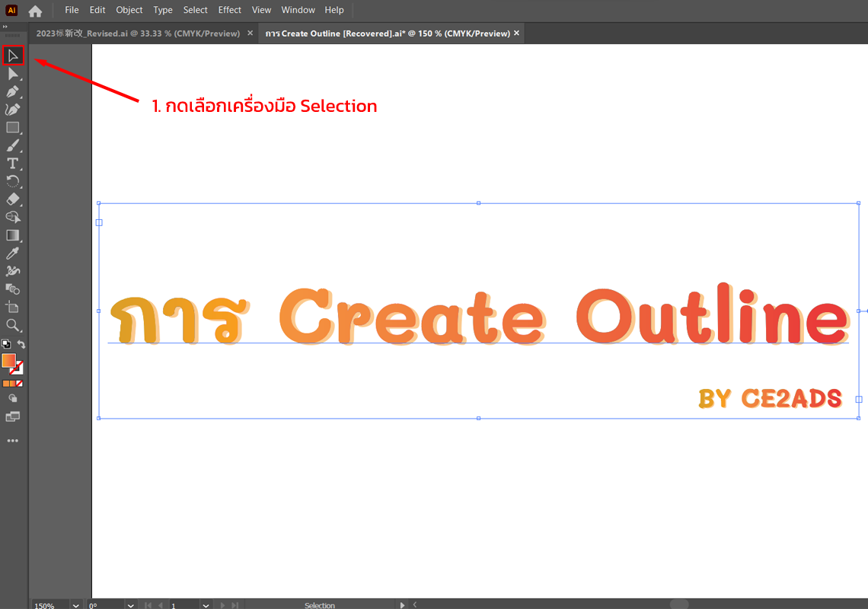
Task: Open the Effect menu
Action: point(229,10)
